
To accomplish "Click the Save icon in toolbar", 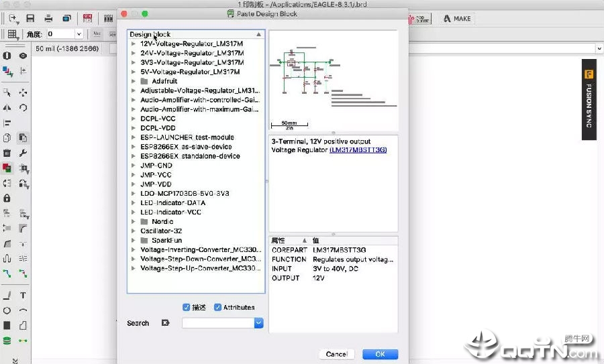I will 30,19.
